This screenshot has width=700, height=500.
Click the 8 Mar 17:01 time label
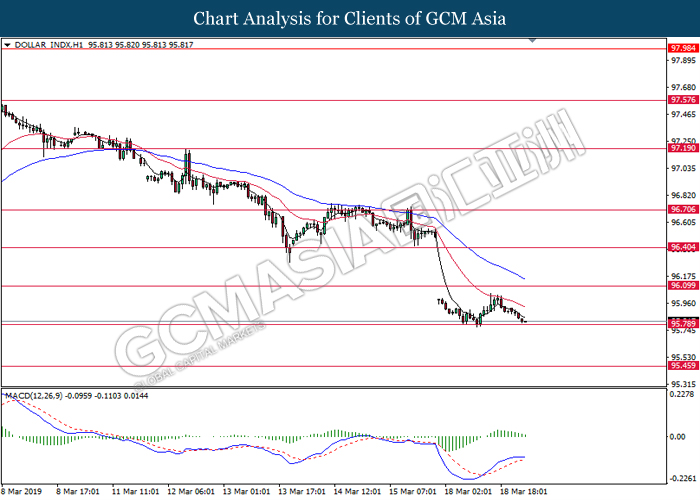(78, 492)
